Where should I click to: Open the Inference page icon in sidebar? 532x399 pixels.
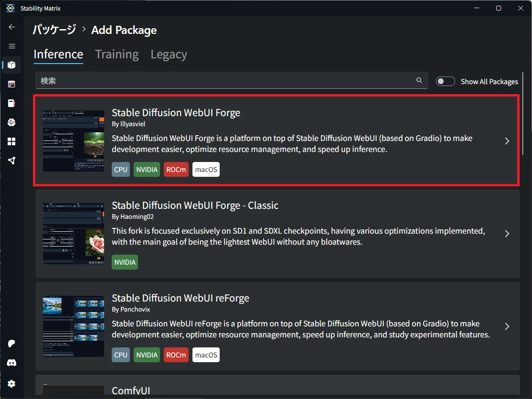click(11, 84)
